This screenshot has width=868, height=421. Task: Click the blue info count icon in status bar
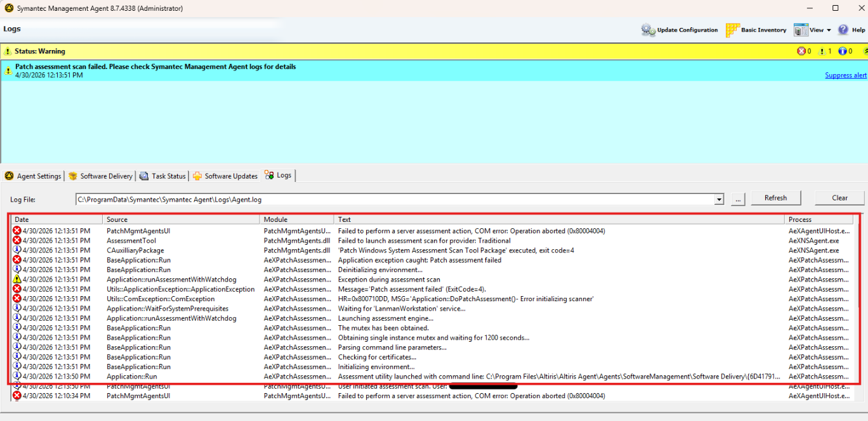842,51
